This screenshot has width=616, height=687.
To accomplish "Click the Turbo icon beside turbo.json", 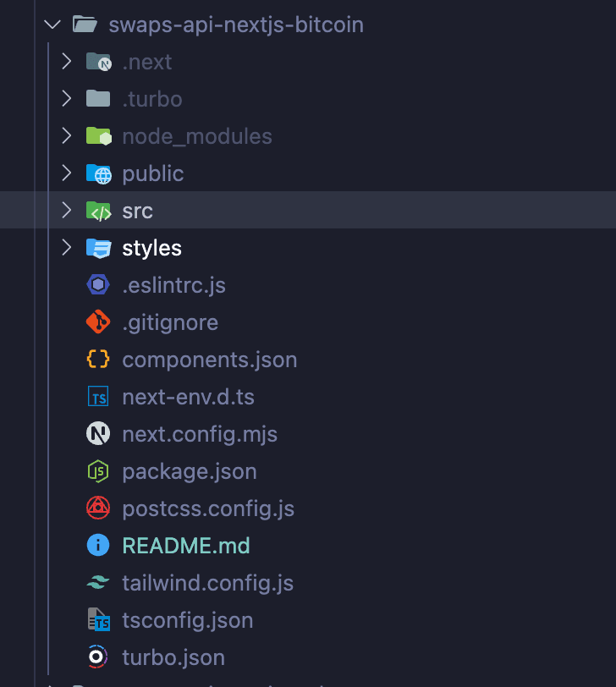I will click(x=98, y=657).
